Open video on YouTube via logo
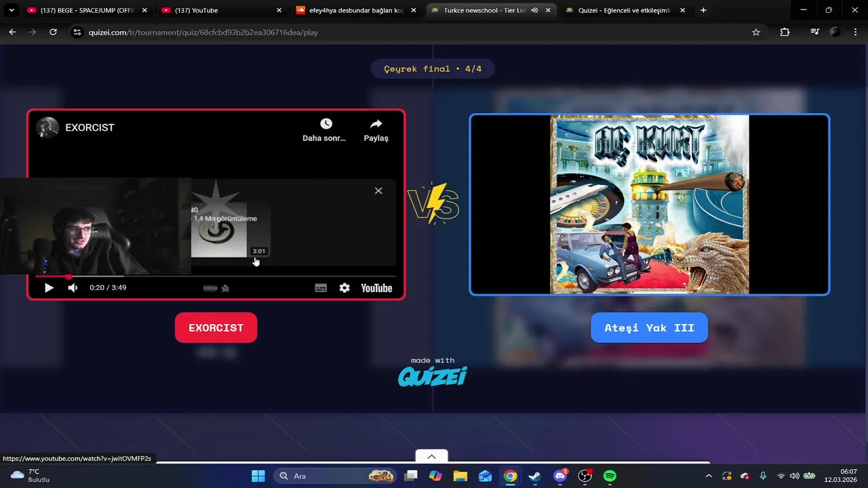 pyautogui.click(x=376, y=288)
